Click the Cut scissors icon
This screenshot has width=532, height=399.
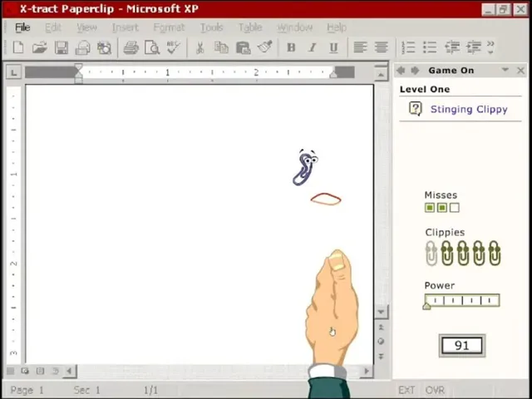tap(199, 48)
